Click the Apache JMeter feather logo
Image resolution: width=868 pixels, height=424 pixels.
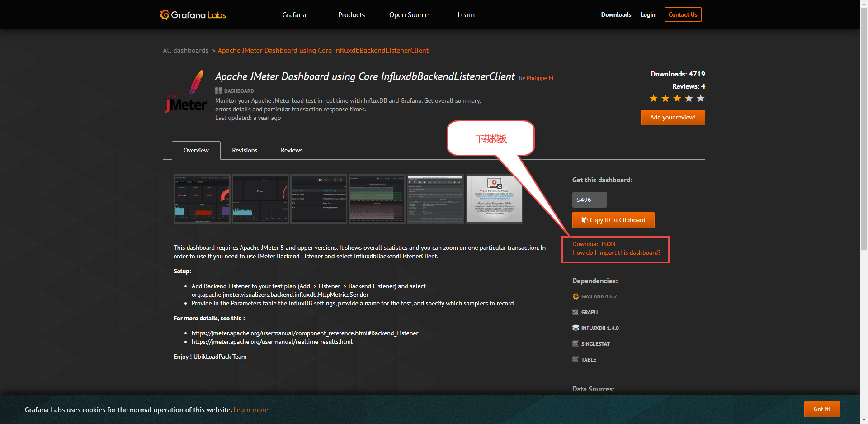(x=186, y=92)
